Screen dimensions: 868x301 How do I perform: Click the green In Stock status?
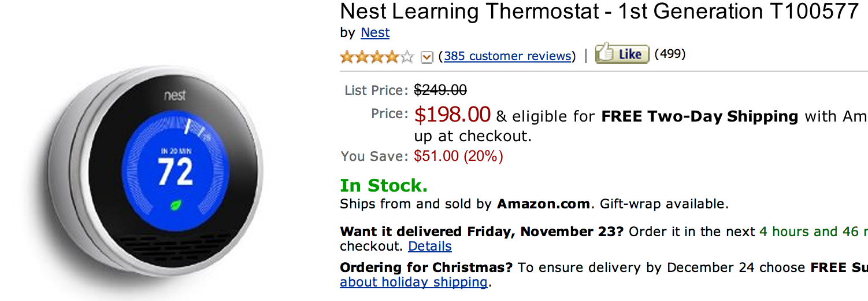coord(384,186)
